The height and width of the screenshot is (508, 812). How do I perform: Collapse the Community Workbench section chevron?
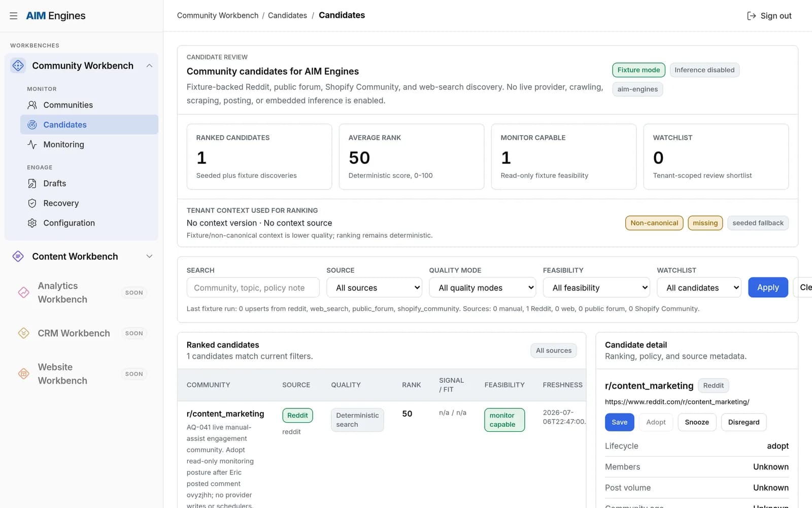click(x=149, y=66)
